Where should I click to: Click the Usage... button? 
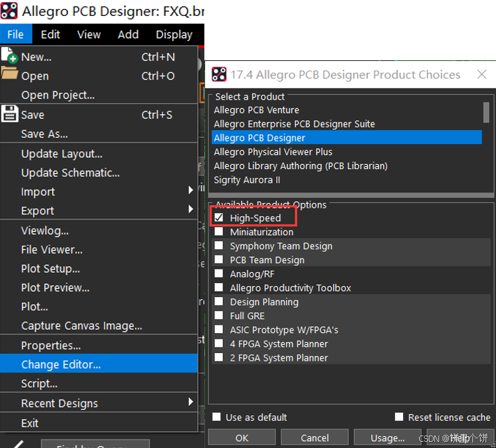coord(387,438)
